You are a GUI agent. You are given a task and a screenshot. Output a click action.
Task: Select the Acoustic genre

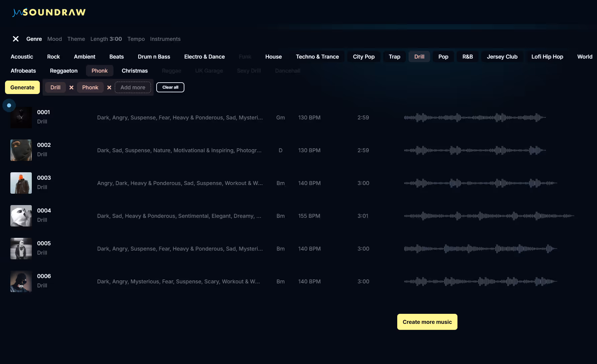click(22, 57)
